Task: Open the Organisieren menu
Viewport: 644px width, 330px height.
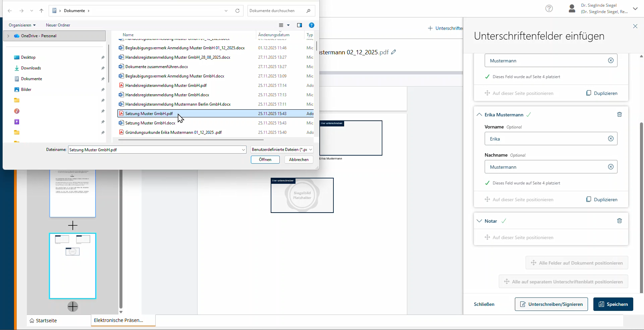Action: tap(22, 25)
